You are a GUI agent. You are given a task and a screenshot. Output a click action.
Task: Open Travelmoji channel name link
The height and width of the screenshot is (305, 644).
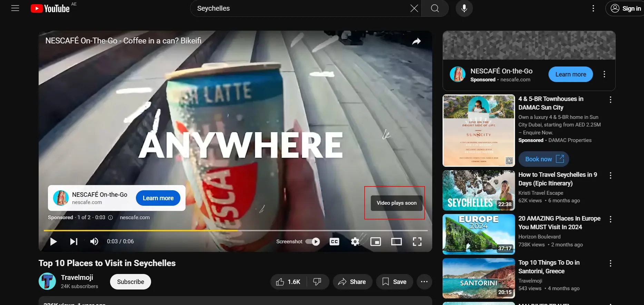tap(77, 277)
